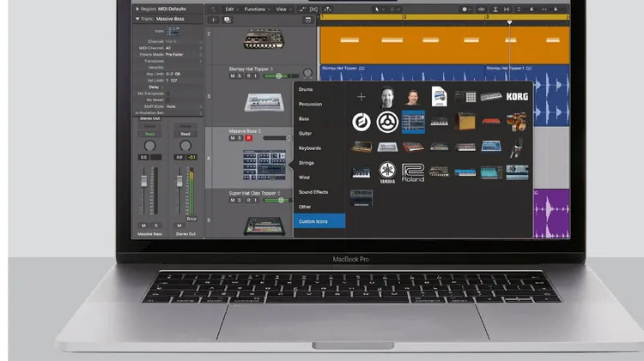Mute the Stereo Out channel strip
Screen dimensions: 644x361
(179, 226)
